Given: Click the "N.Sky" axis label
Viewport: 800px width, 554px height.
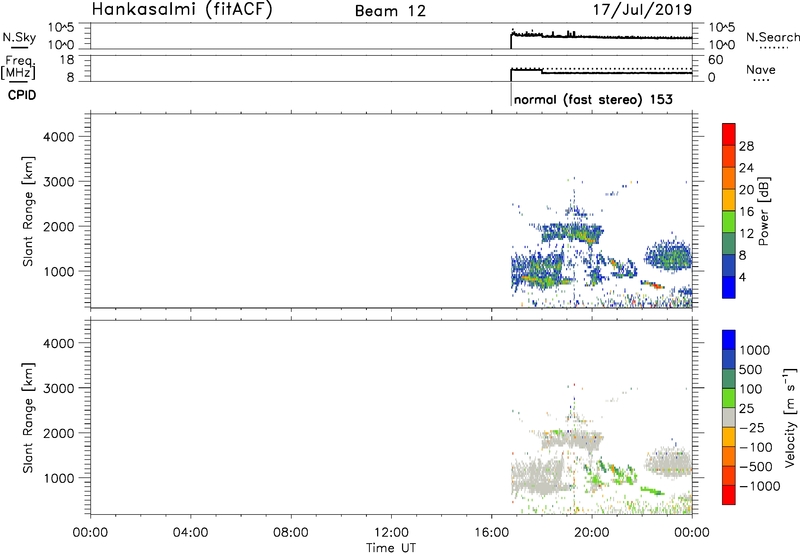Looking at the screenshot, I should pyautogui.click(x=19, y=37).
